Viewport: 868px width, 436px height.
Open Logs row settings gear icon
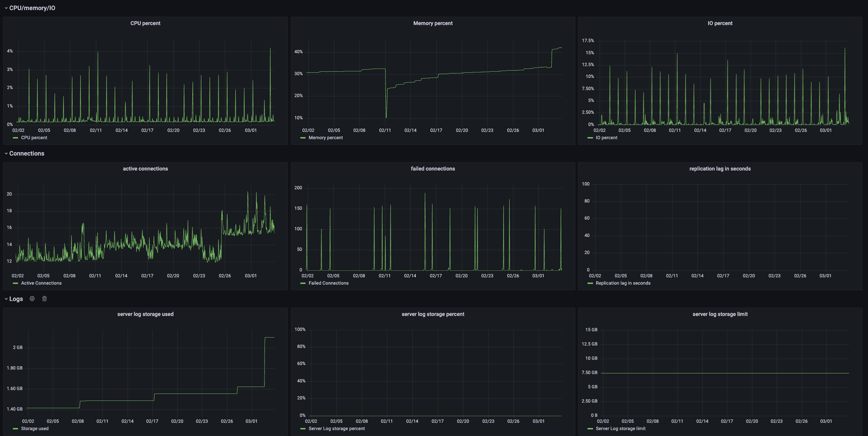point(32,299)
